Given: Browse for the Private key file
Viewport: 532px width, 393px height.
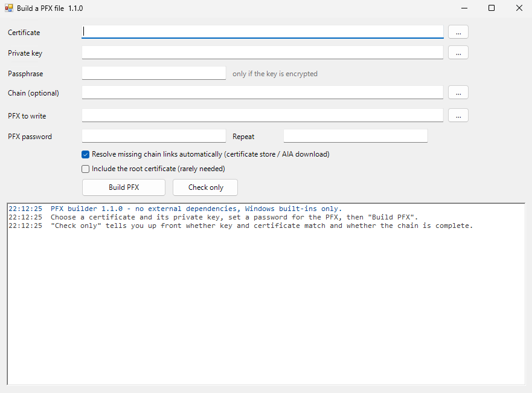Looking at the screenshot, I should [x=458, y=53].
